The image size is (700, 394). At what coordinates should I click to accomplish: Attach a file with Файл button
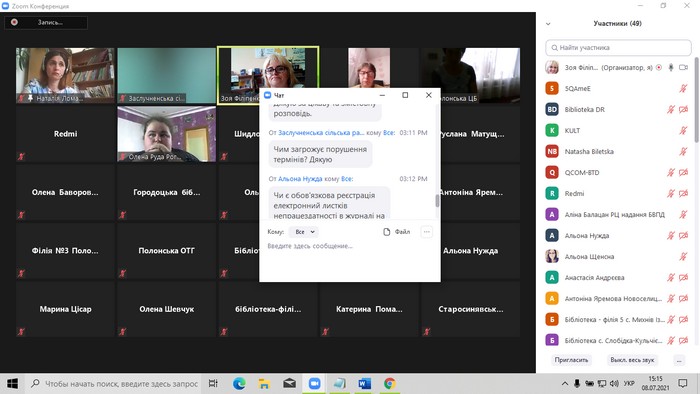point(396,232)
